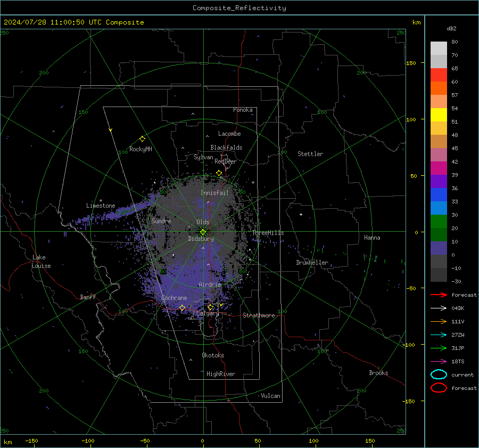The image size is (479, 448).
Task: Click the Okotoks town label
Action: point(213,355)
